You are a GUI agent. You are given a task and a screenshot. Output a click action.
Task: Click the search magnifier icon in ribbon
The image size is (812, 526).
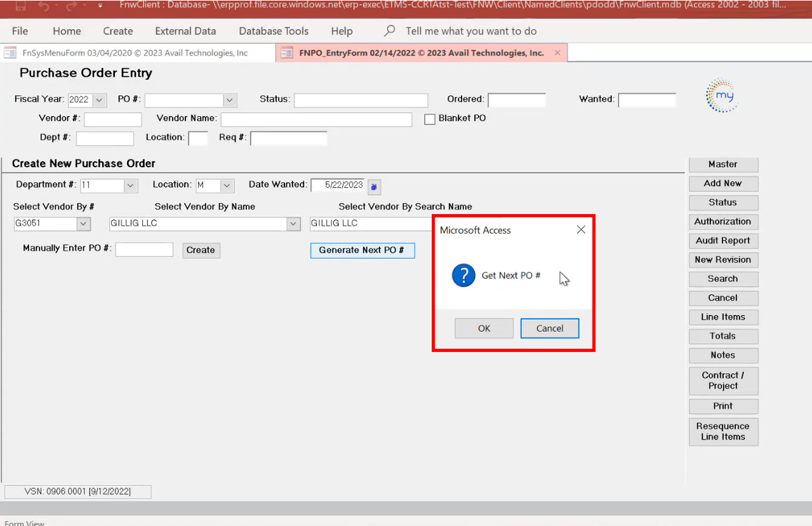[x=390, y=30]
